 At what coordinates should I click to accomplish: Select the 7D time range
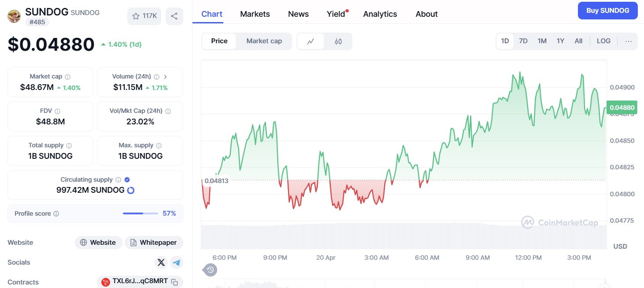[x=523, y=41]
